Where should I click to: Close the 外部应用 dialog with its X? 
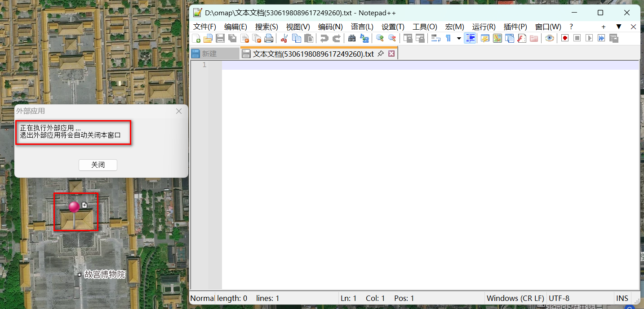179,111
